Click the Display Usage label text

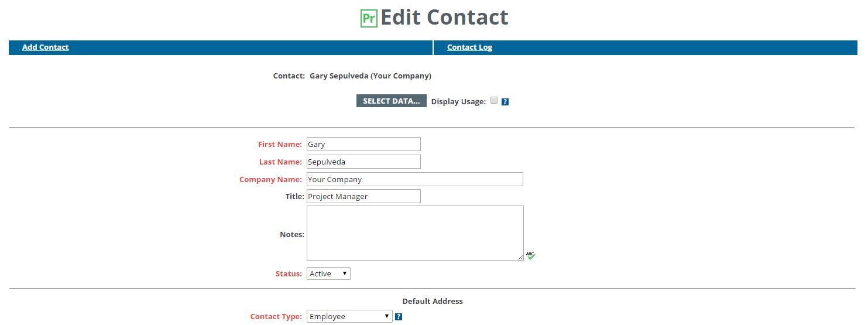(x=458, y=101)
